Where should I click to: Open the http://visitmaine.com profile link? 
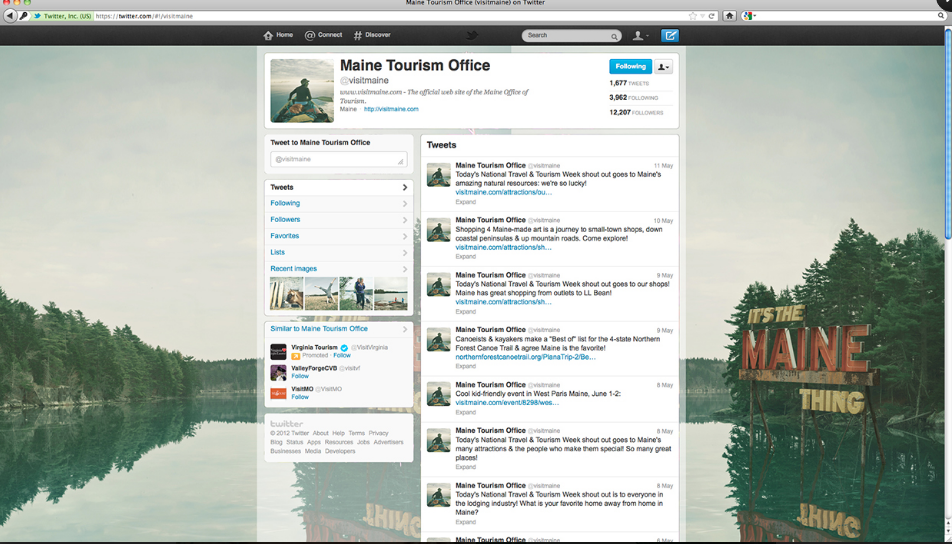391,109
